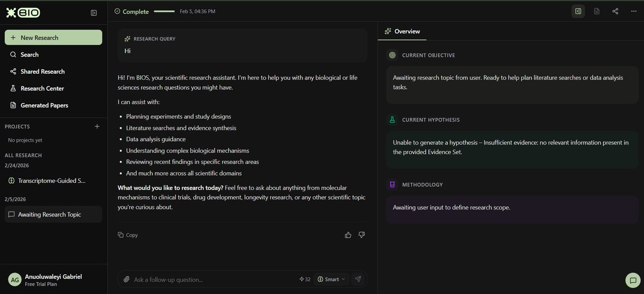Click the 'Free Trial Plan' label
Screen dimensions: 644x294
pos(41,284)
